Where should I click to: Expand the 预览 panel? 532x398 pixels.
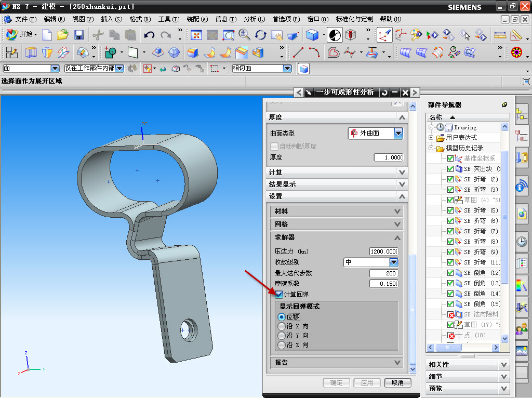[468, 389]
